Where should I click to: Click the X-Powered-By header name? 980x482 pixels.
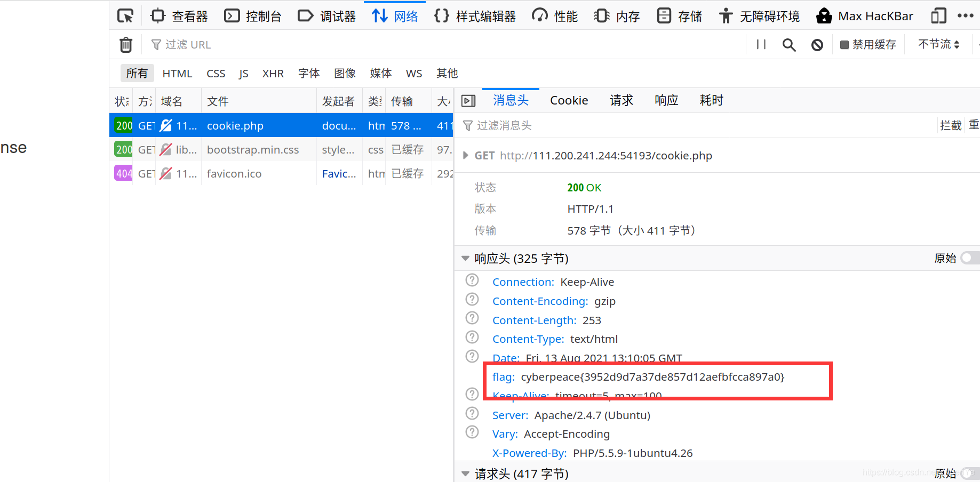[x=529, y=453]
